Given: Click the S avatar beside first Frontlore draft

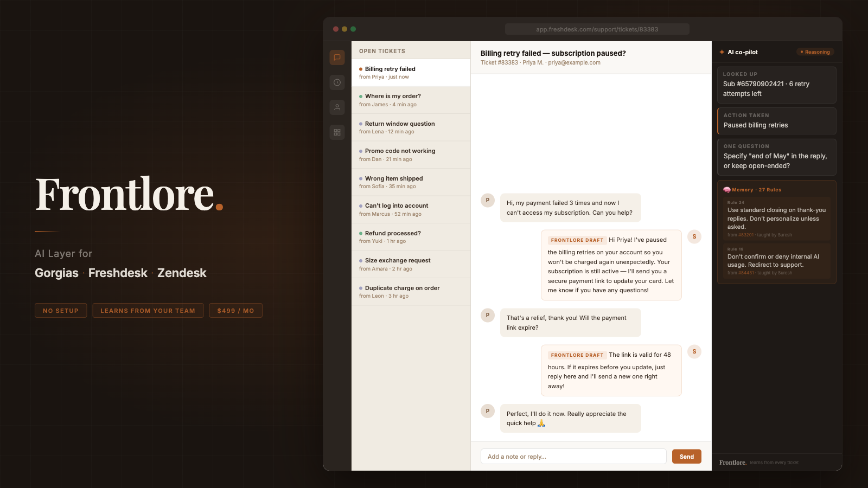Looking at the screenshot, I should point(694,236).
